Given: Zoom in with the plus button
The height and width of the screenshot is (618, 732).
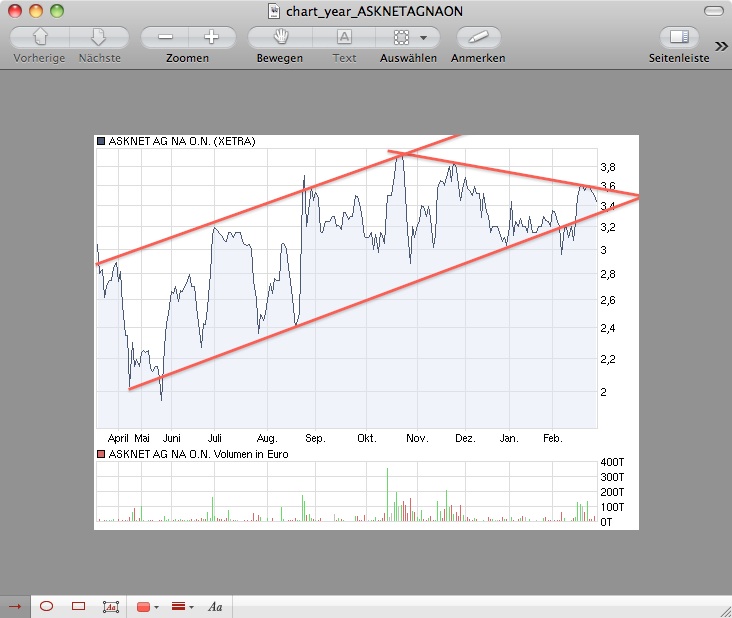Looking at the screenshot, I should click(212, 37).
